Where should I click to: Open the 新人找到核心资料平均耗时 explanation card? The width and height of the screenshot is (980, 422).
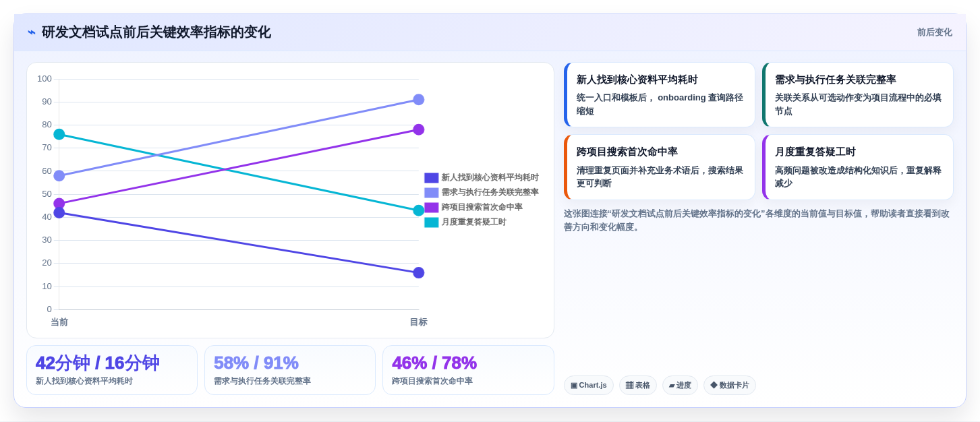coord(660,95)
